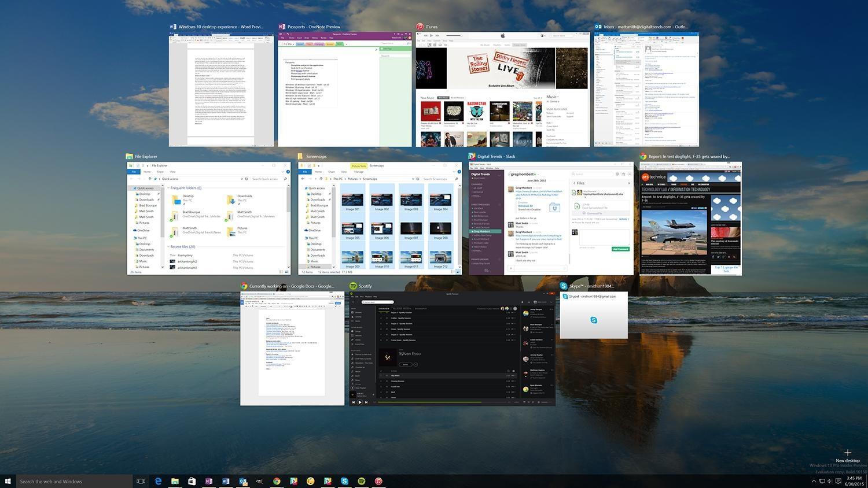The image size is (868, 488).
Task: Open the Action Center notifications icon
Action: pyautogui.click(x=838, y=481)
